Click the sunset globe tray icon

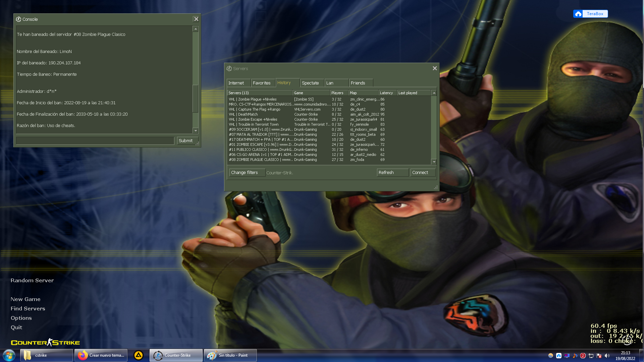pos(551,356)
